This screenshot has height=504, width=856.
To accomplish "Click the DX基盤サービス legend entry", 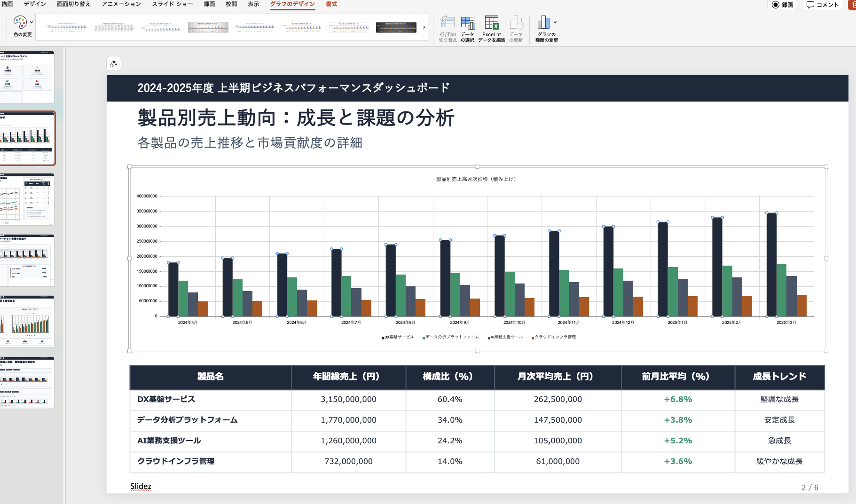I will point(399,337).
